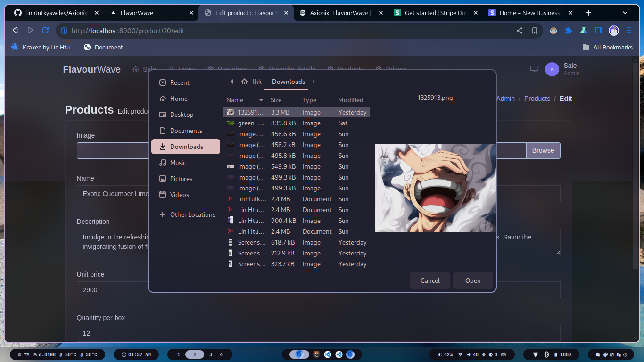This screenshot has height=362, width=644.
Task: Click the Downloads path bar segment
Action: click(x=289, y=82)
